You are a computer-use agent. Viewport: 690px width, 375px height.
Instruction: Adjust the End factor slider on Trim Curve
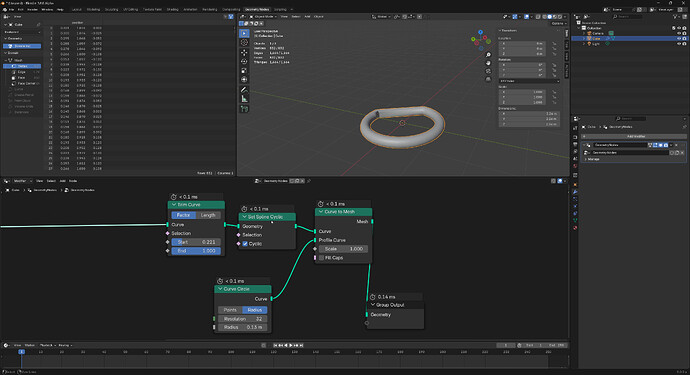click(x=196, y=250)
